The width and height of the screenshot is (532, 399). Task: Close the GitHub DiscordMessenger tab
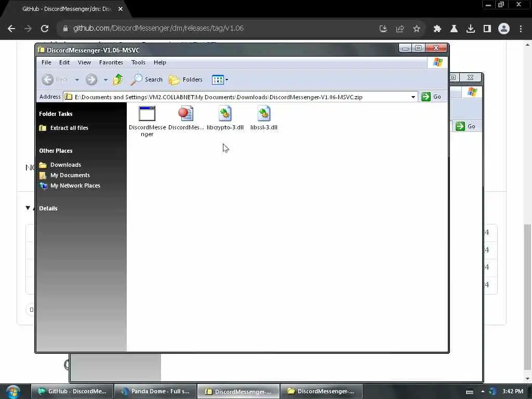point(121,9)
